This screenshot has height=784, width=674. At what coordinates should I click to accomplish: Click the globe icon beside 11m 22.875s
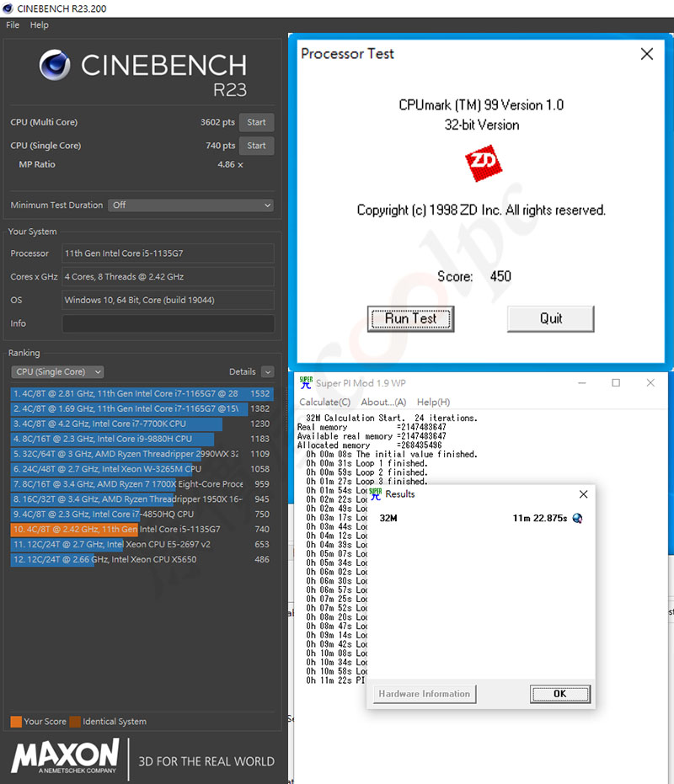point(577,519)
